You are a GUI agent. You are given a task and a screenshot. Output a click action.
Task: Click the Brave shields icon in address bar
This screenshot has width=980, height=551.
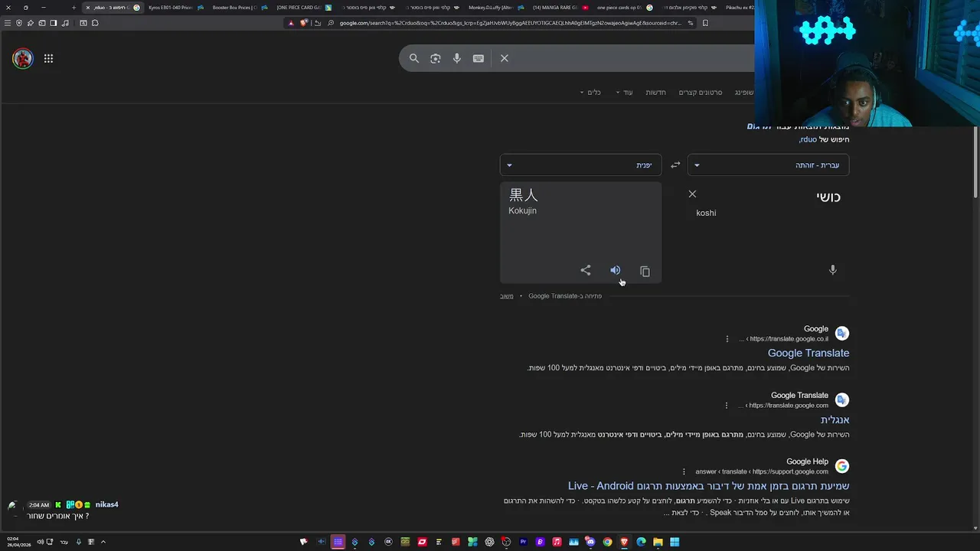tap(304, 23)
